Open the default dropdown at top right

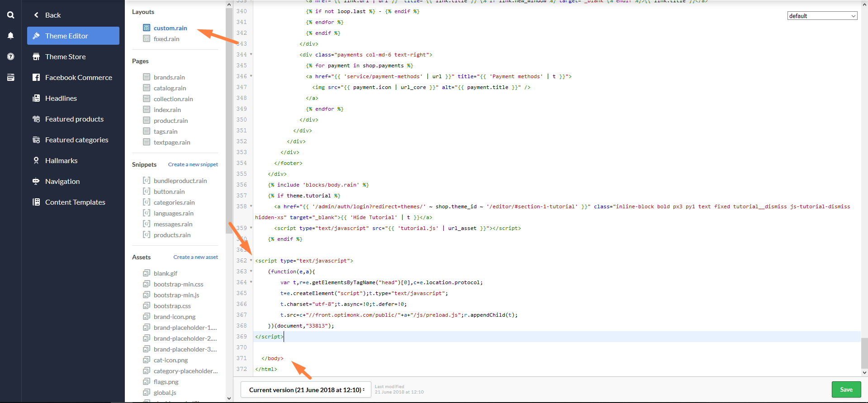click(x=822, y=16)
